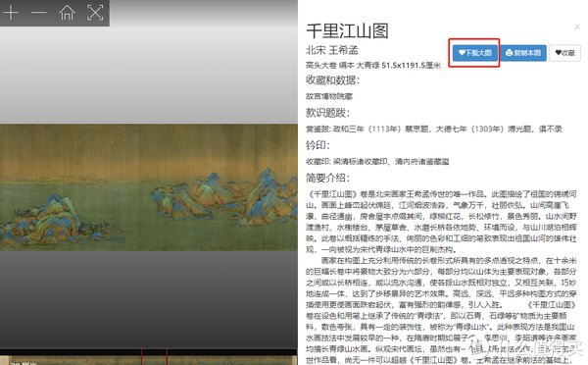Click the dimensions line 51.5x1191.5厘米
The height and width of the screenshot is (365, 588).
[411, 66]
